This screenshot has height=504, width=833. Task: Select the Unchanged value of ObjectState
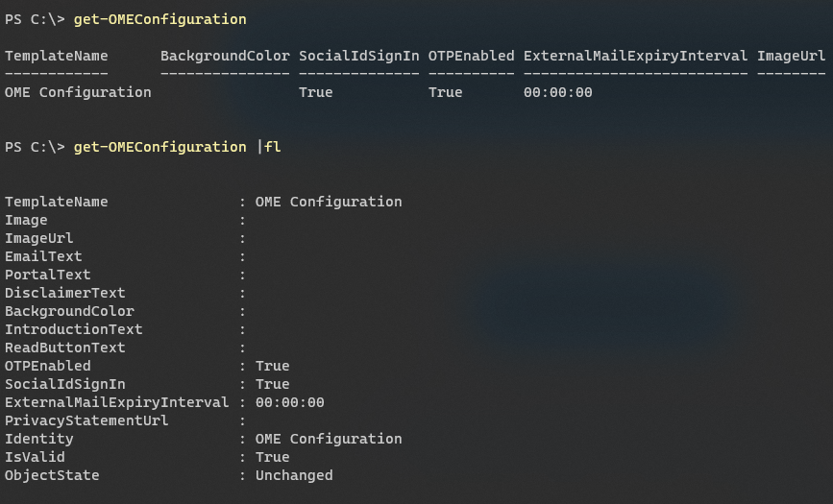294,475
